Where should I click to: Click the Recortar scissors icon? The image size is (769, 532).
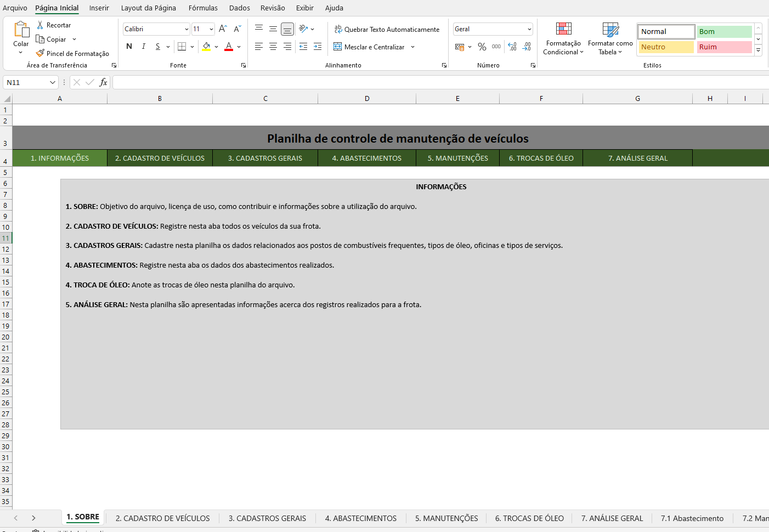click(x=40, y=25)
